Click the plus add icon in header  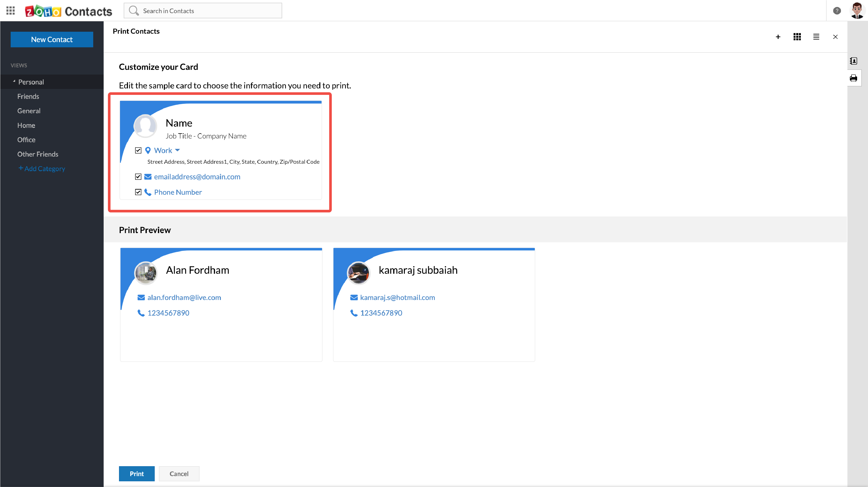coord(778,37)
